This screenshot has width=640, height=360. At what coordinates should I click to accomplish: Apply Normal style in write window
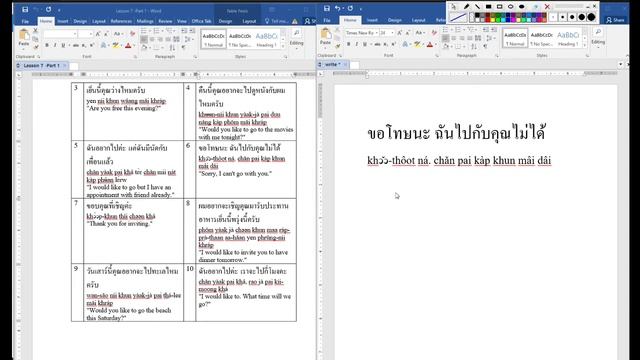[x=515, y=38]
